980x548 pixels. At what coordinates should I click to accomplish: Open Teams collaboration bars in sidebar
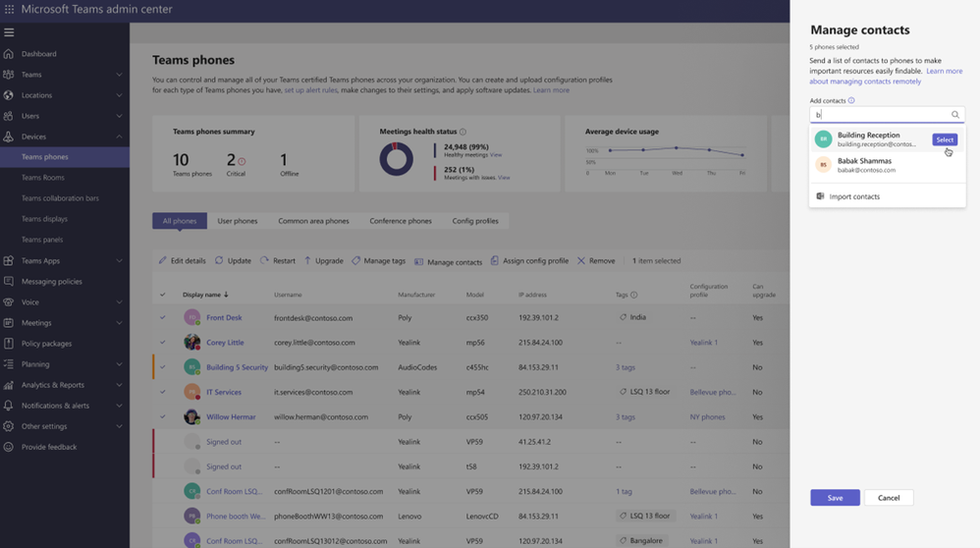pos(60,198)
